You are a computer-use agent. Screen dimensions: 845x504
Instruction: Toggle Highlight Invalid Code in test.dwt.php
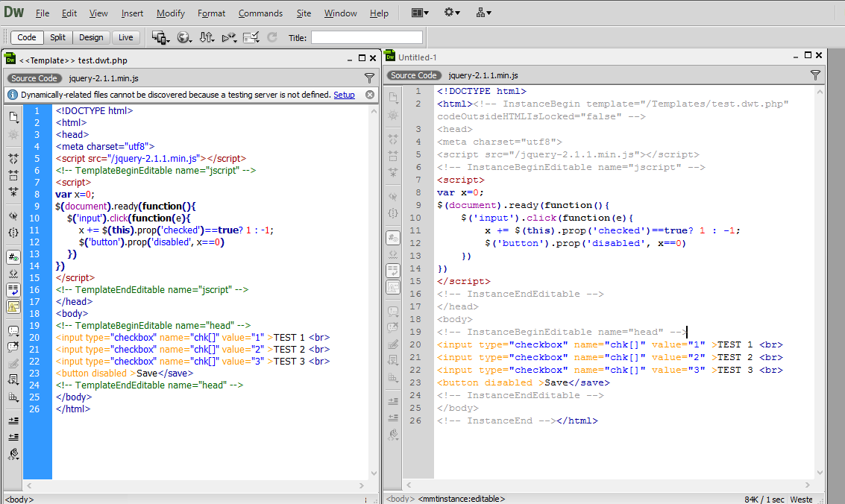pyautogui.click(x=13, y=274)
